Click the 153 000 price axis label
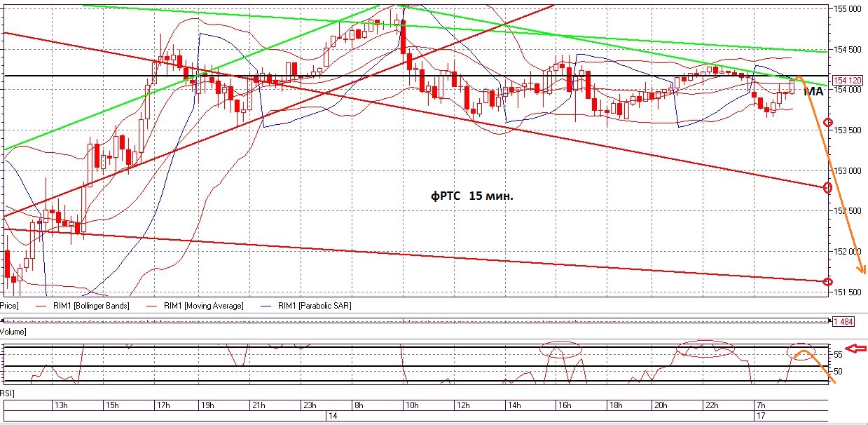This screenshot has width=868, height=425. [x=848, y=170]
